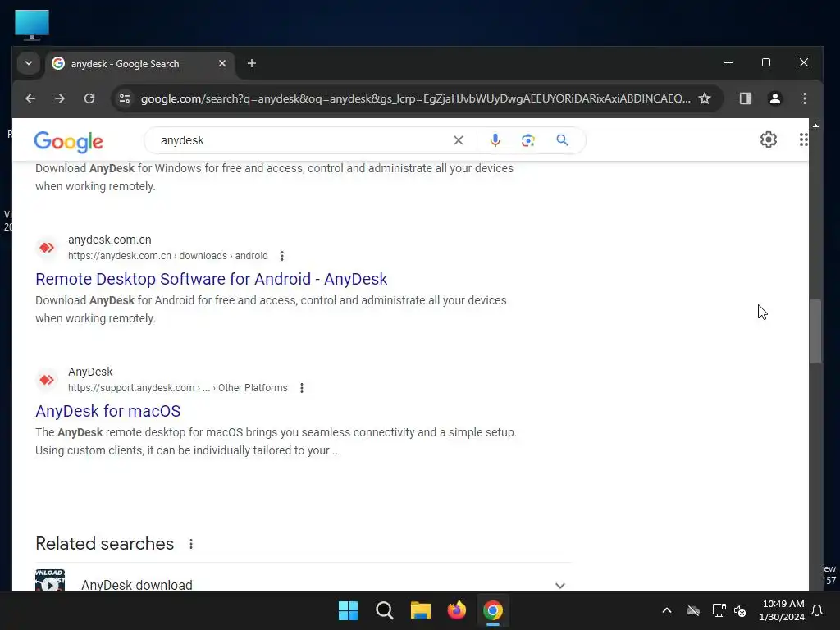Open the clock and date panel
Screen dimensions: 840x630
[782, 610]
